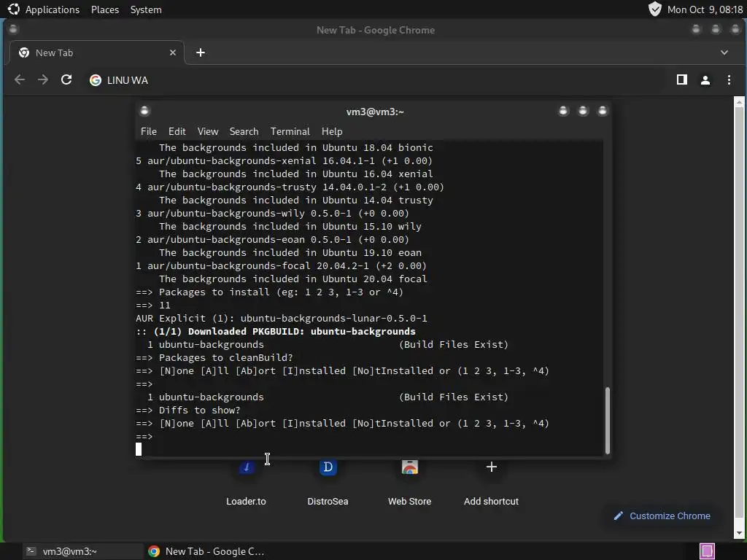
Task: Open the terminal Help menu
Action: 332,131
